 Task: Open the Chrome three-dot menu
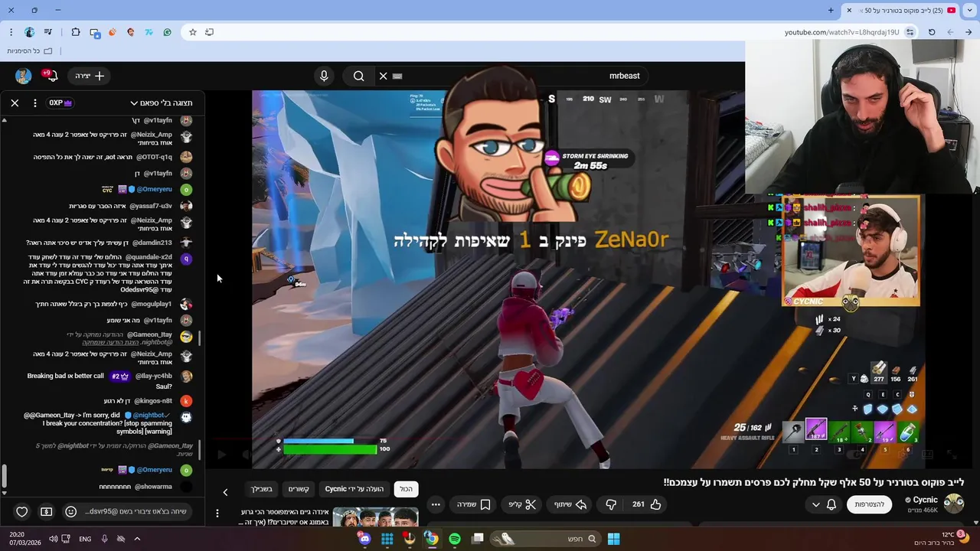click(11, 32)
